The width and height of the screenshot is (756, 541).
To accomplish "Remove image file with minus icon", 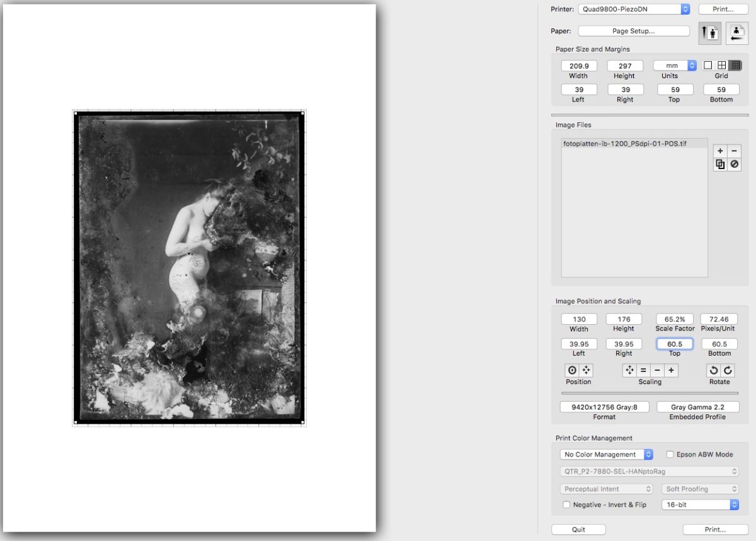I will (x=734, y=151).
